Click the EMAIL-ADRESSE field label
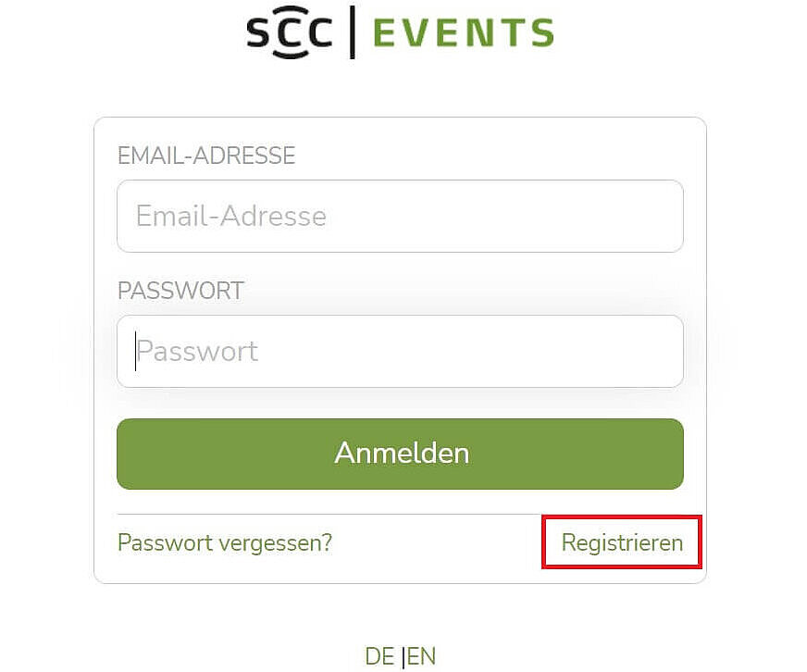 coord(206,156)
